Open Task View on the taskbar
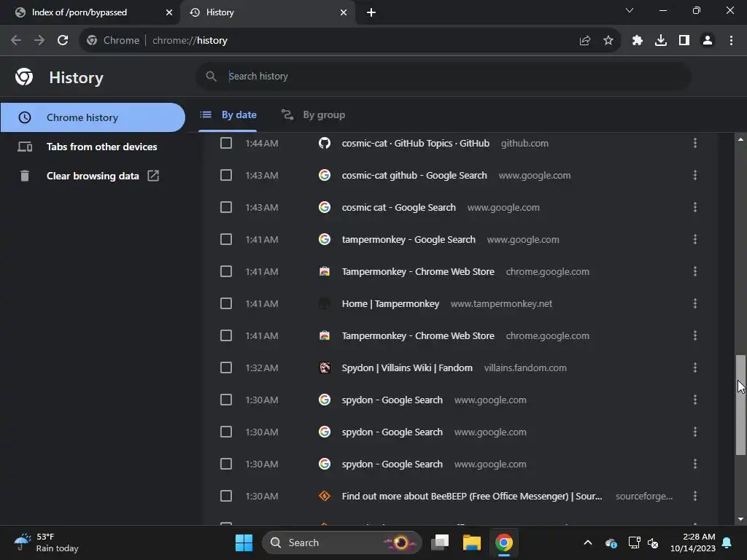 (x=440, y=542)
